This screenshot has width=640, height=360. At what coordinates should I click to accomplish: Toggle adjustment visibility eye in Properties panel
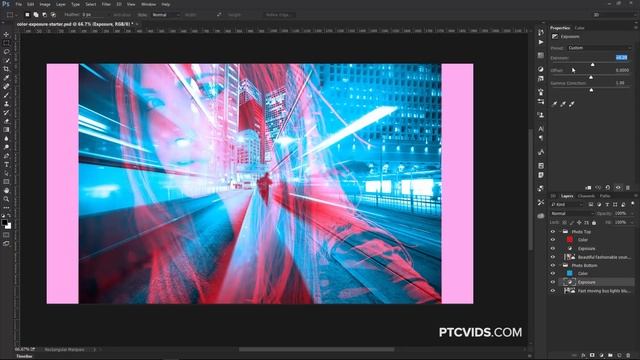click(x=618, y=188)
